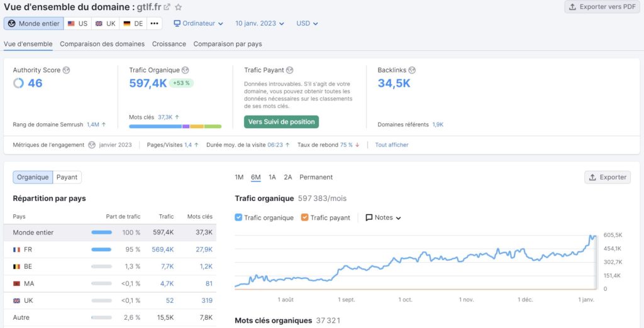Select Monde entier database
The width and height of the screenshot is (644, 328).
click(34, 23)
